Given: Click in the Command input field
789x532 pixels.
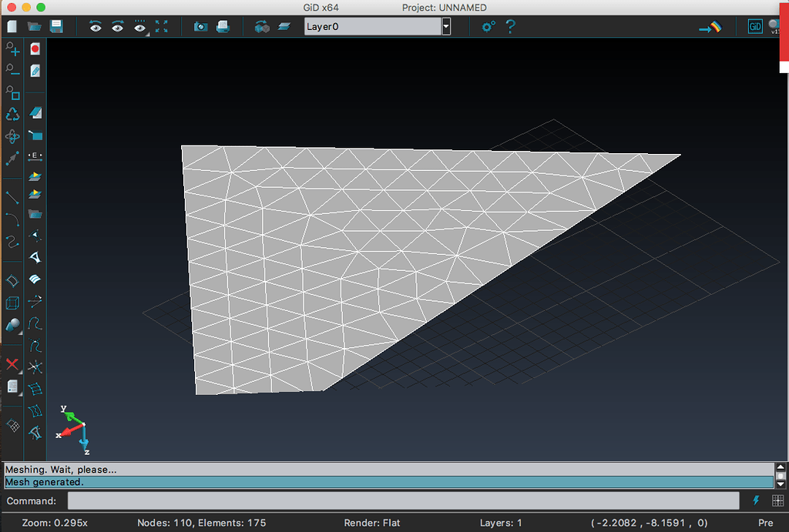Looking at the screenshot, I should point(403,501).
